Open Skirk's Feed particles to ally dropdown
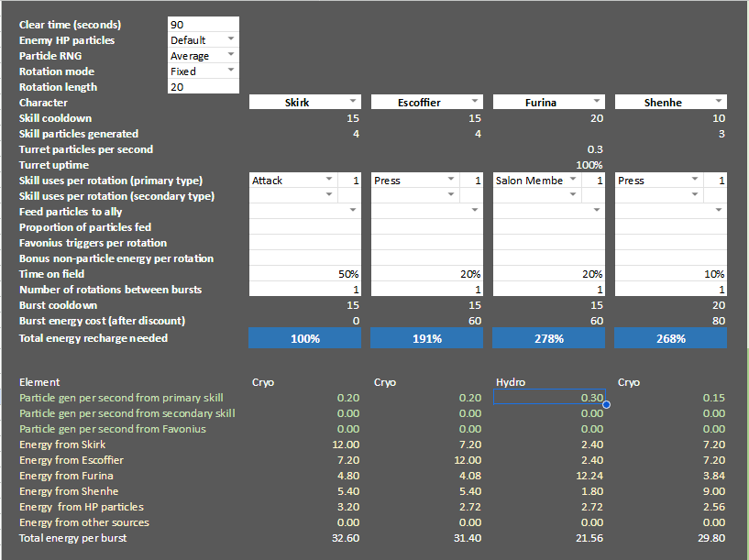 (353, 210)
